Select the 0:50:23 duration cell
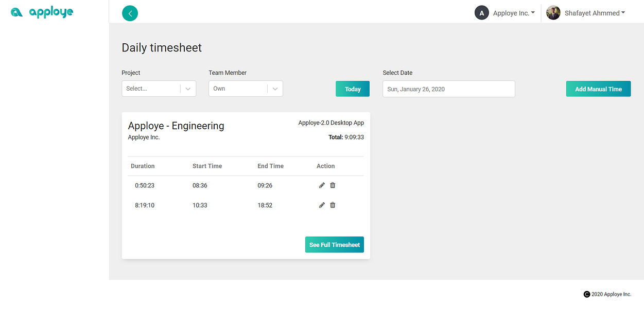Image resolution: width=644 pixels, height=309 pixels. [x=145, y=185]
